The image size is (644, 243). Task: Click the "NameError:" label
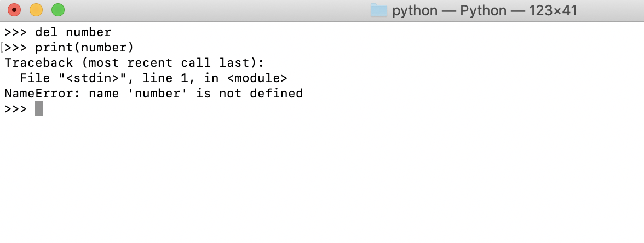[x=43, y=94]
